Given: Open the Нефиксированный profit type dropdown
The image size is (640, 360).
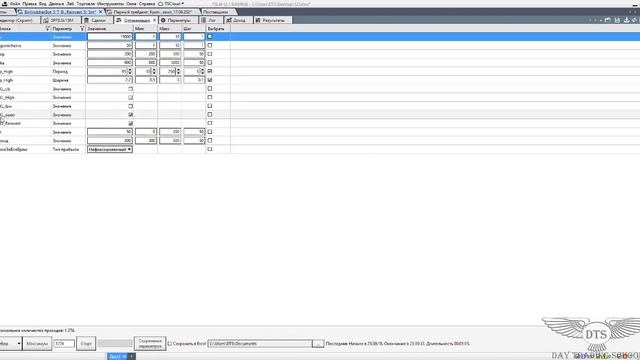Looking at the screenshot, I should 109,149.
